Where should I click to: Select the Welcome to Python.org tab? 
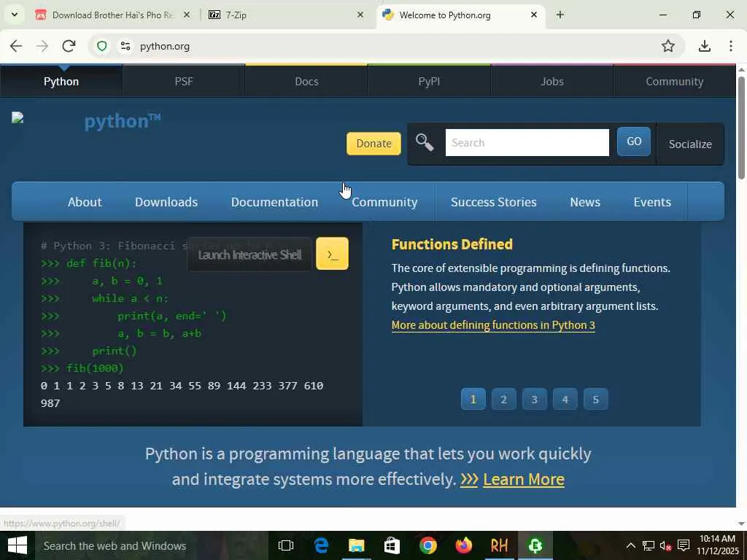tap(460, 15)
